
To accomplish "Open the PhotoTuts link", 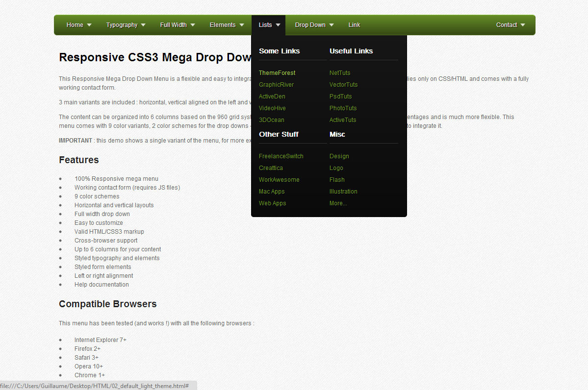I will 343,108.
